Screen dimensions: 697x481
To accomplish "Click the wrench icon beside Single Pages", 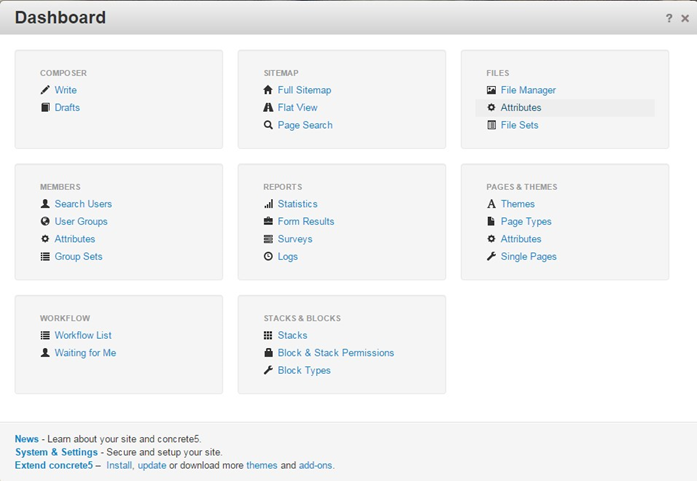I will point(491,256).
